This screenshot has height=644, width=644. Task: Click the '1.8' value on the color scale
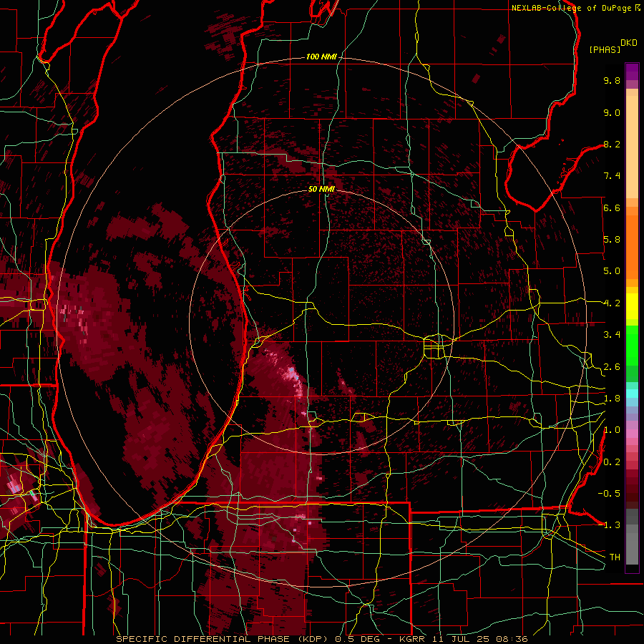612,399
